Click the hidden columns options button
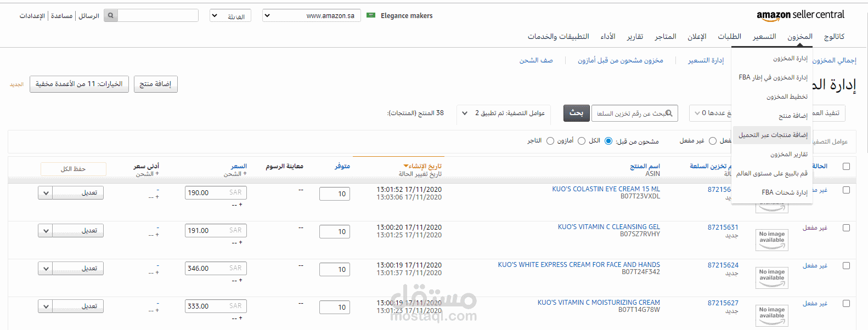The image size is (868, 330). [x=79, y=84]
